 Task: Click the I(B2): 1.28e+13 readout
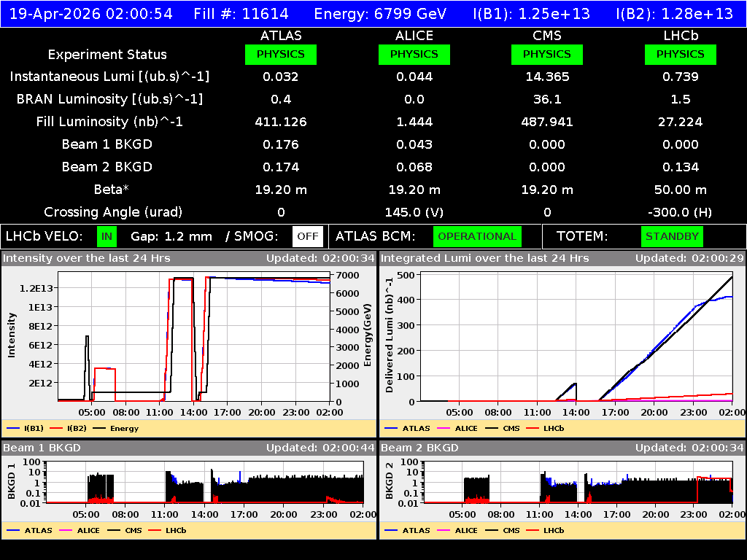coord(674,14)
